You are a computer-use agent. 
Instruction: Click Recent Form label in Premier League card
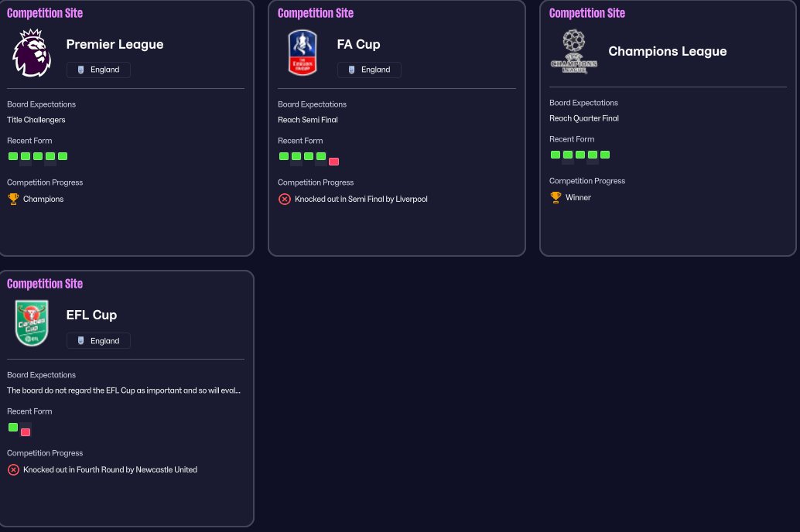click(29, 141)
